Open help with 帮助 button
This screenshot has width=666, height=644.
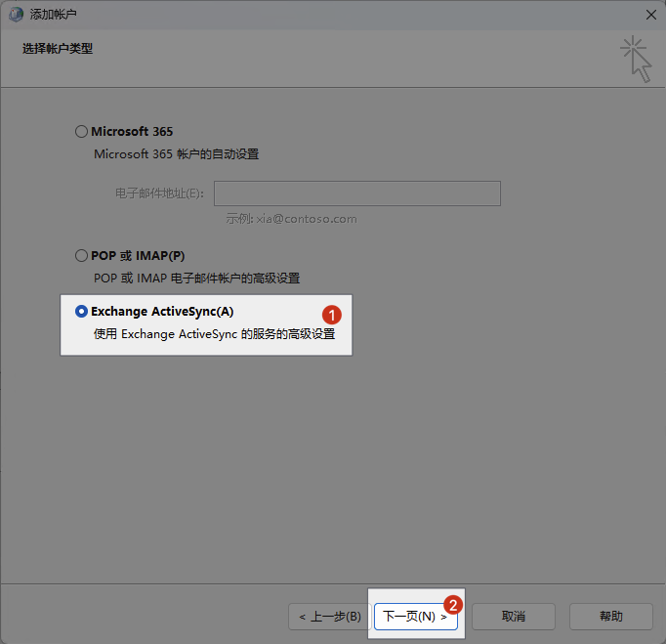tap(610, 617)
